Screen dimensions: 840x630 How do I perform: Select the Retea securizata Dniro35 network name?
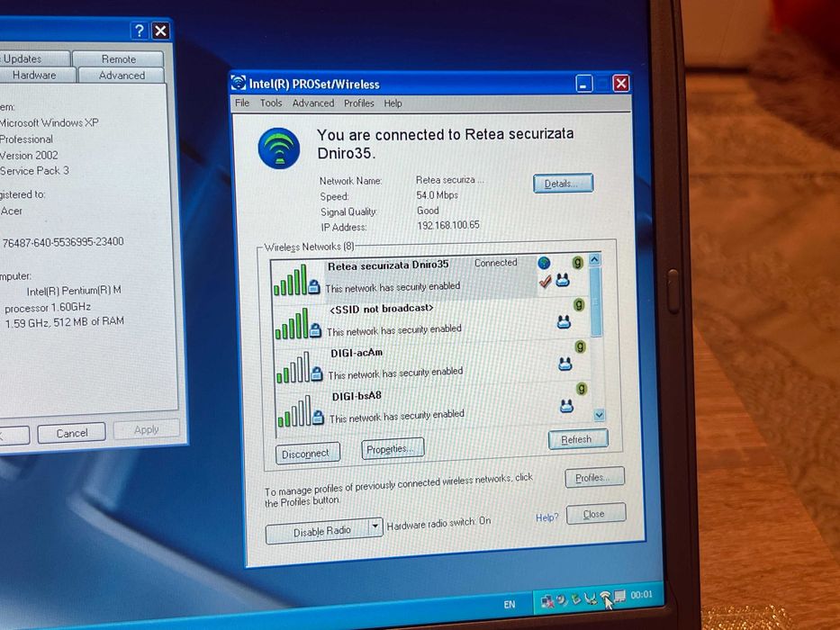click(x=388, y=265)
